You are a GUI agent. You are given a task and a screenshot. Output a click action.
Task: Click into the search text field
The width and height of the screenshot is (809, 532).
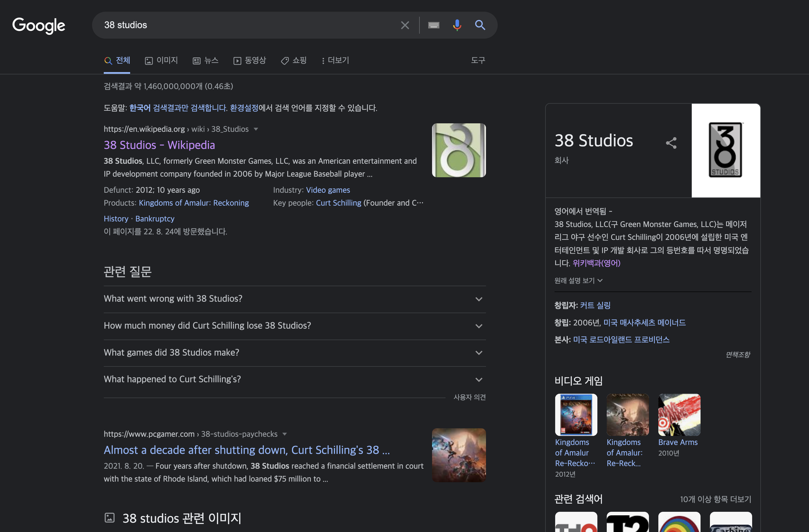coord(245,25)
